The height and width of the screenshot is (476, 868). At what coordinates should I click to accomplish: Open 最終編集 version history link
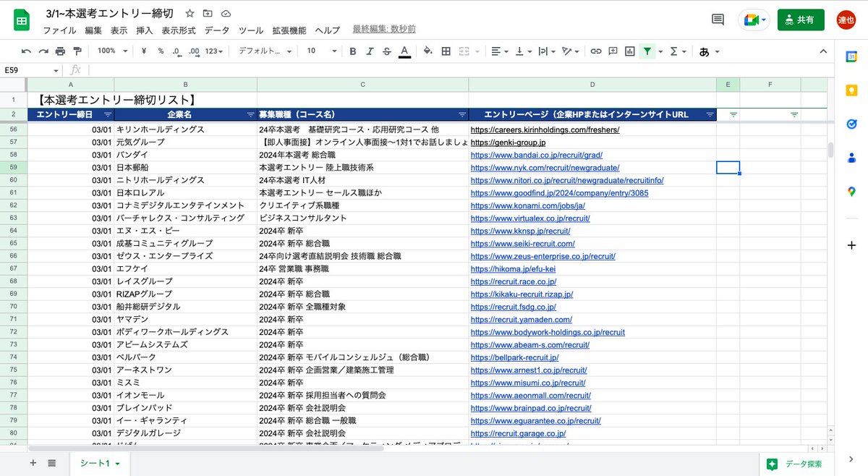[384, 29]
